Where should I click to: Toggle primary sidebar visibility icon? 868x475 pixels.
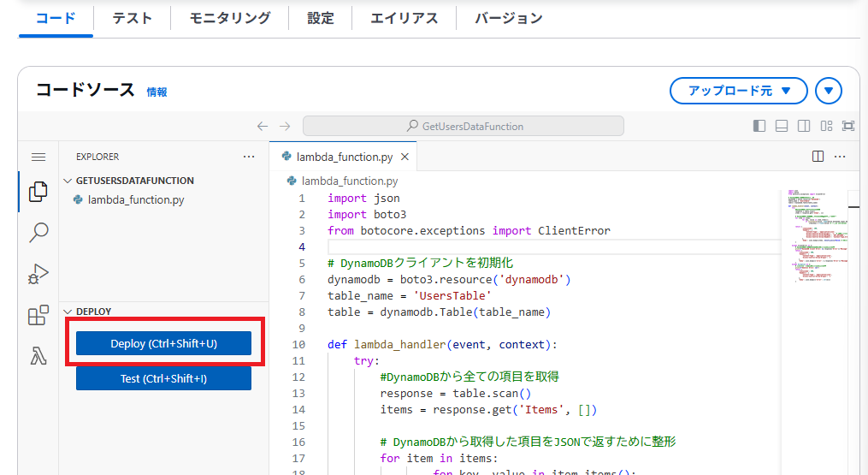[759, 126]
